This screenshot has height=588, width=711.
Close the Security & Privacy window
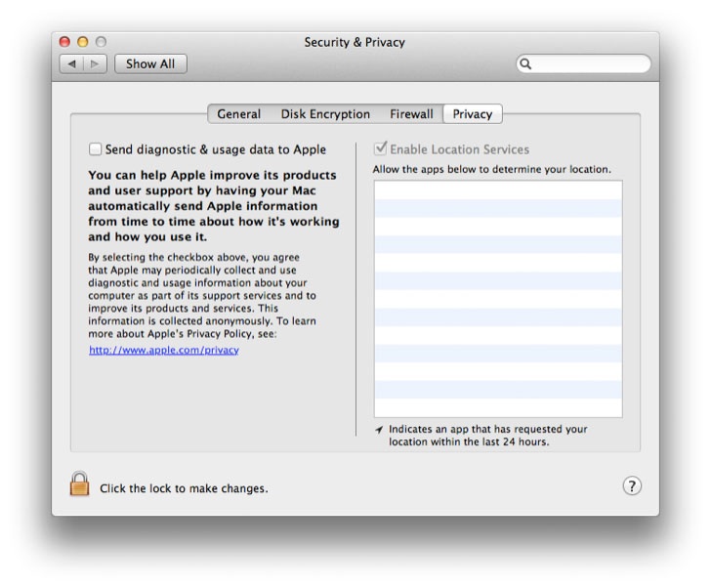[64, 42]
